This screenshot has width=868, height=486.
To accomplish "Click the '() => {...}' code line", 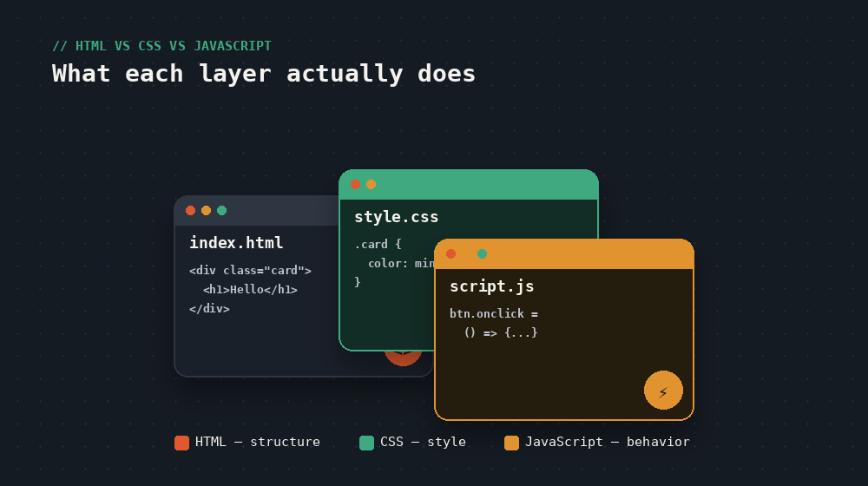I will [501, 332].
